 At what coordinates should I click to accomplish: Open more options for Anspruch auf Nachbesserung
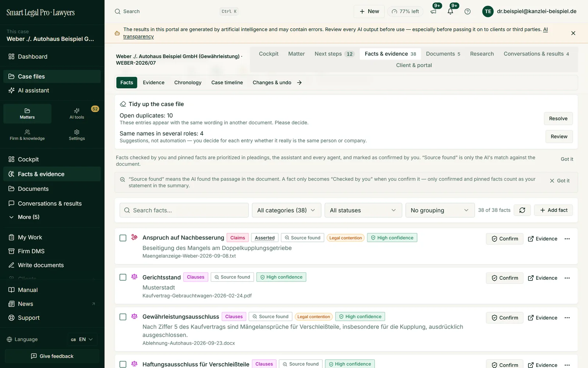[567, 239]
